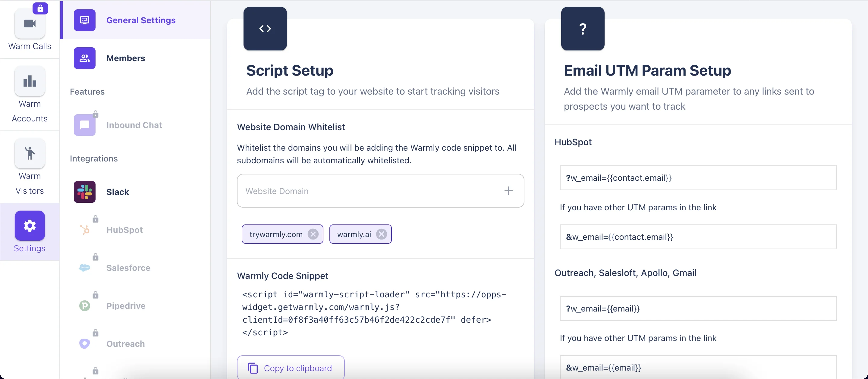The width and height of the screenshot is (868, 379).
Task: Open the Outreach integration
Action: [x=135, y=344]
